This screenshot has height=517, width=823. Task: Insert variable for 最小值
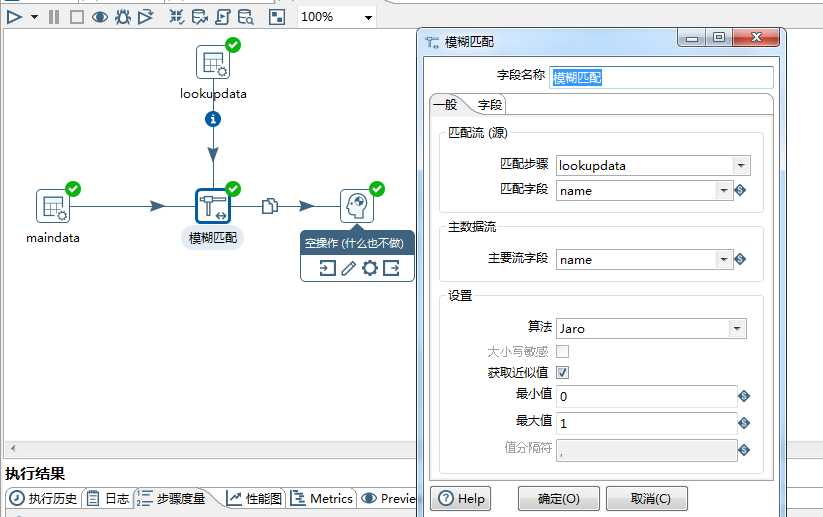click(x=744, y=396)
